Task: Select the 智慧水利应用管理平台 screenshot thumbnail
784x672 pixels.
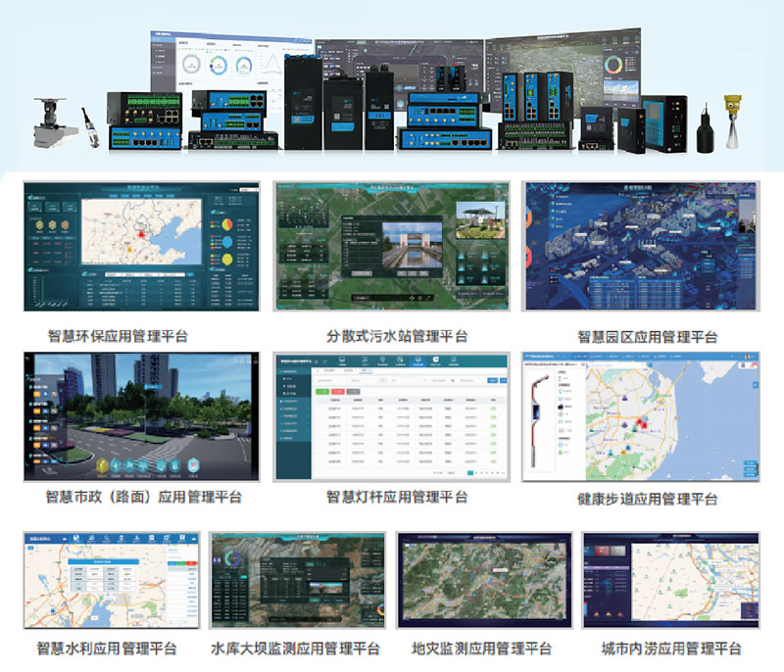Action: 111,581
